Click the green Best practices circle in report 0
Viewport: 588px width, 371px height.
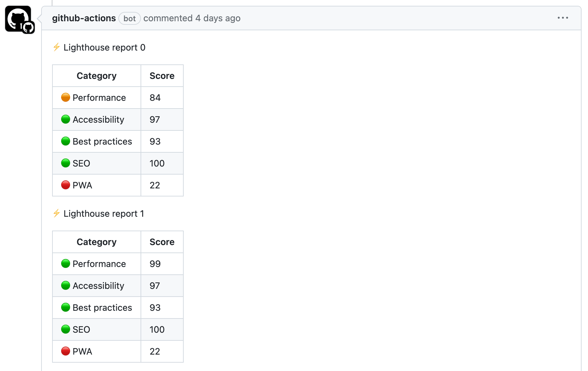[66, 141]
